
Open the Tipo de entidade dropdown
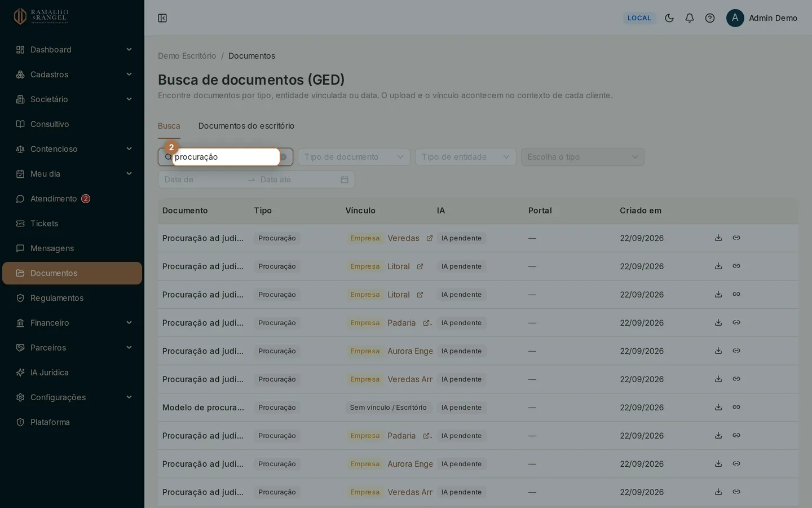pyautogui.click(x=466, y=157)
